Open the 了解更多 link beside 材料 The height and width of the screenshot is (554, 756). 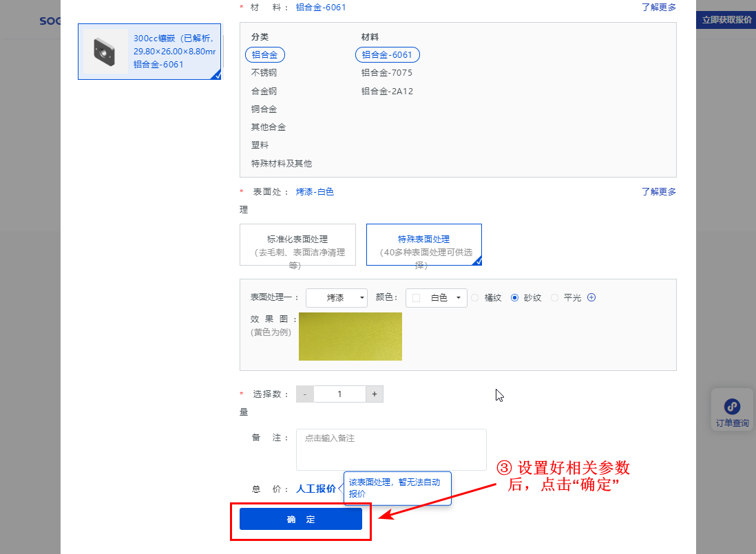tap(659, 7)
